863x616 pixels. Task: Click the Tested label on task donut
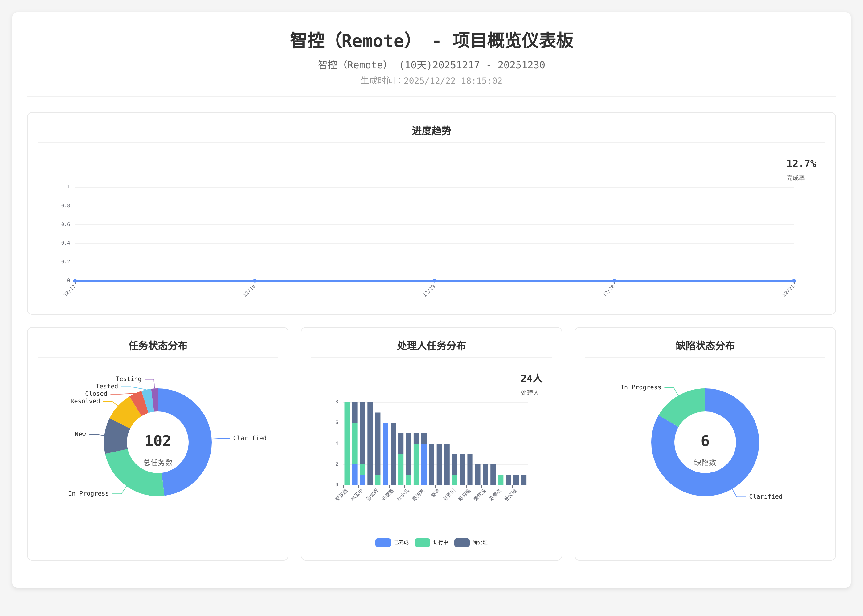coord(107,386)
